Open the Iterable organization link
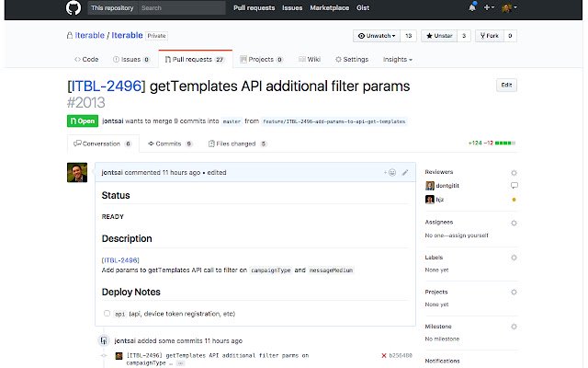588x368 pixels. tap(90, 35)
